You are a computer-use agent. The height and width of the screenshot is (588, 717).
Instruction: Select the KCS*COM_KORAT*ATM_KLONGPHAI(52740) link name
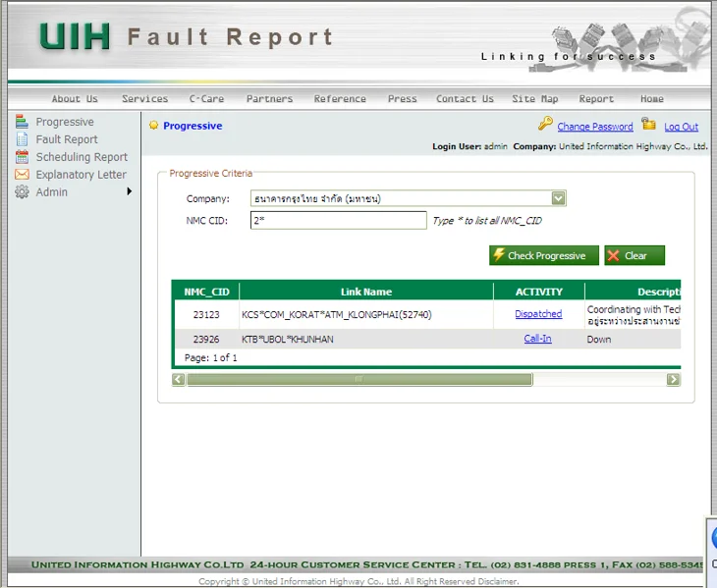coord(337,314)
